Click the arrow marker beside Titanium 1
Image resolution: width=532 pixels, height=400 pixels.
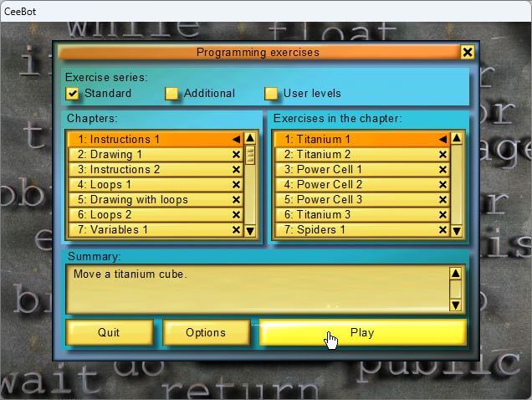[x=442, y=139]
